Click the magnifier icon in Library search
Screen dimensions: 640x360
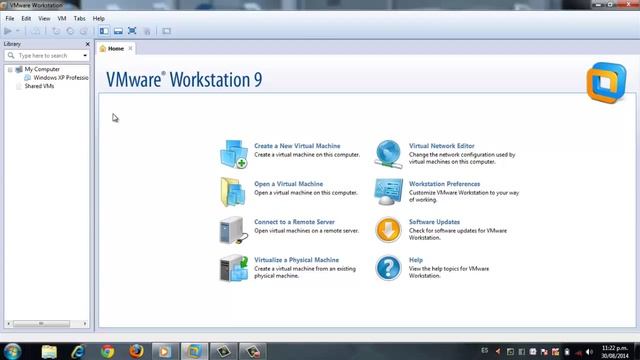11,56
